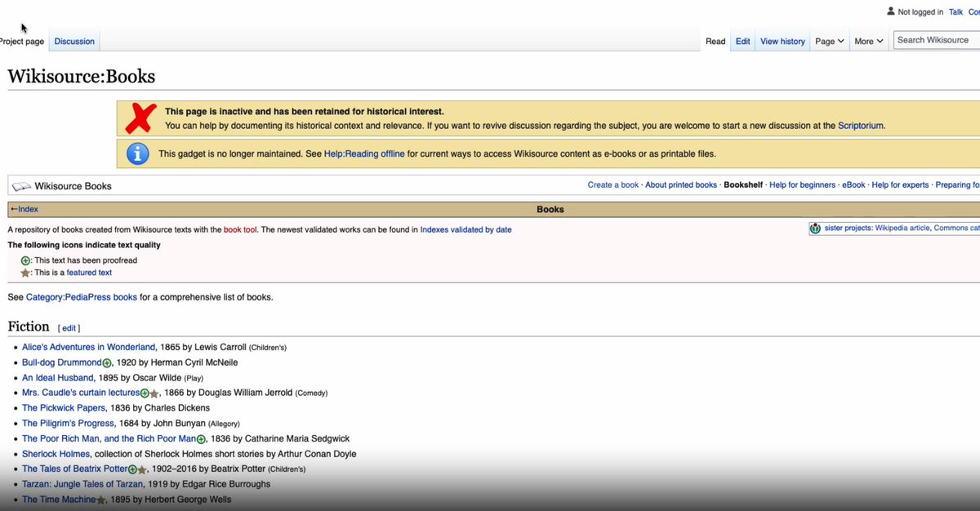980x511 pixels.
Task: Click the blue information icon in the notice
Action: click(137, 153)
